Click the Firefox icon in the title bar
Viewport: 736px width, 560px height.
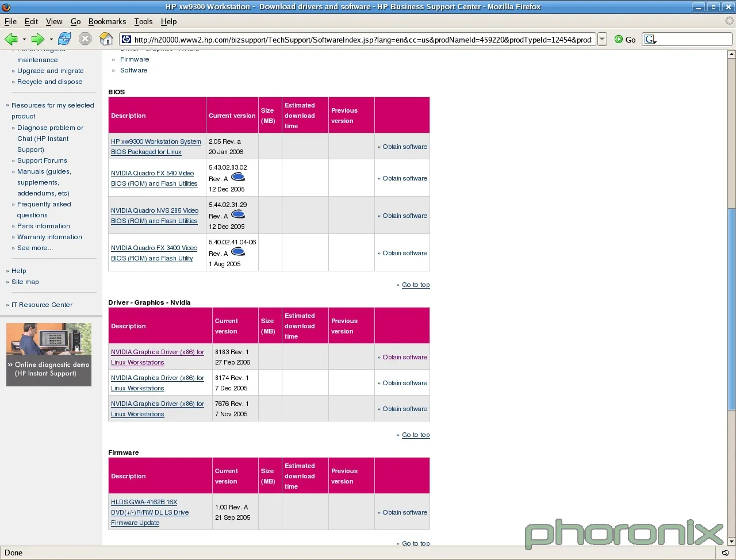tap(6, 7)
